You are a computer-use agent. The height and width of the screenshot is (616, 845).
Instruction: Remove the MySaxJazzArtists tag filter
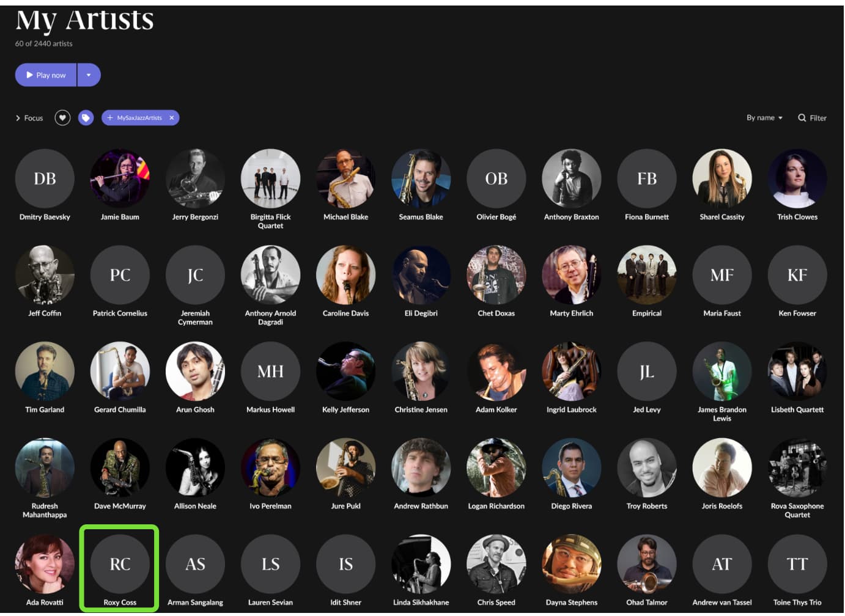pos(172,118)
